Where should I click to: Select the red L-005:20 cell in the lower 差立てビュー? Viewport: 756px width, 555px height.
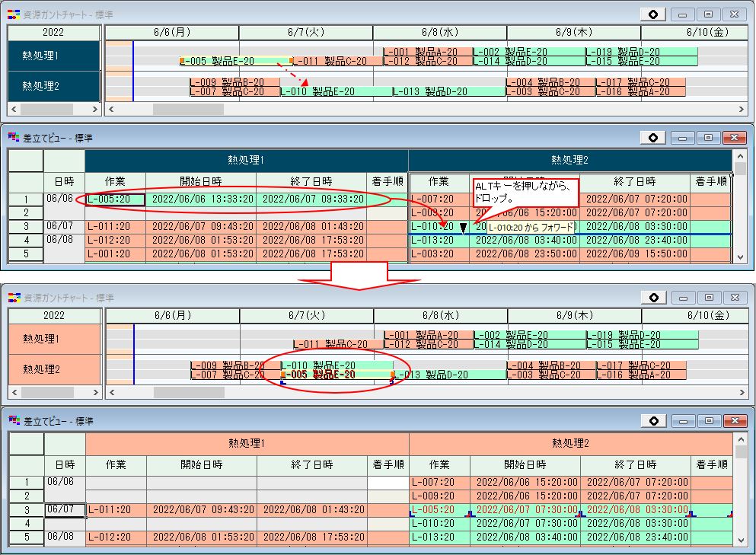pos(440,509)
